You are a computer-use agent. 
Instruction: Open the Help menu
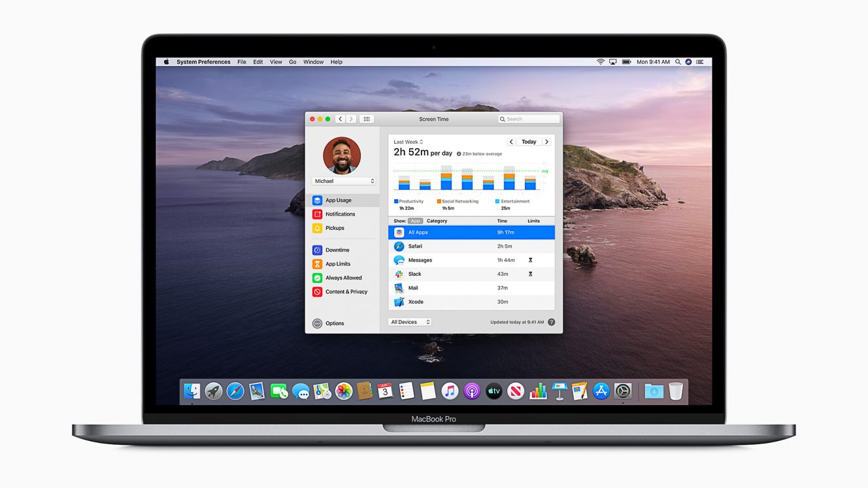click(x=337, y=62)
